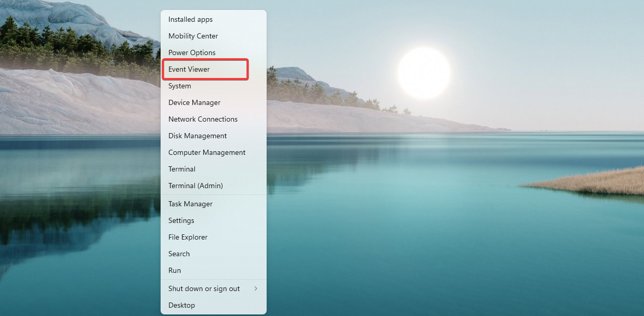The image size is (644, 316).
Task: Open Mobility Center
Action: coord(193,36)
